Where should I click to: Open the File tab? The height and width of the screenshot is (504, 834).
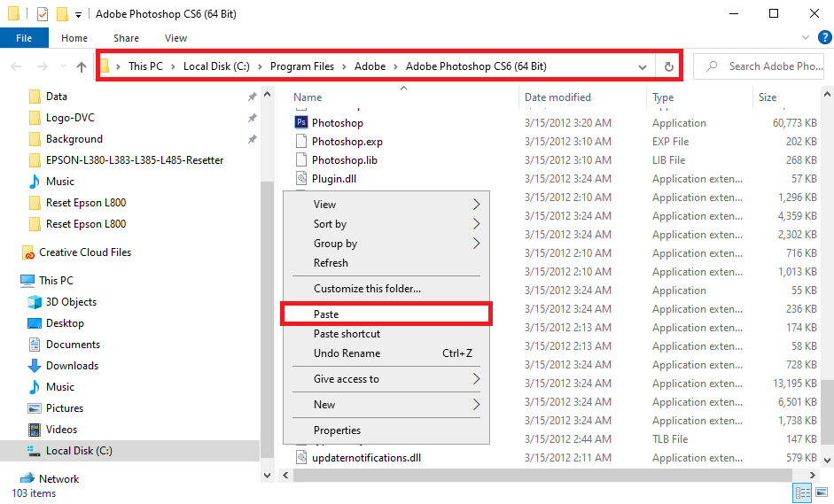[24, 38]
